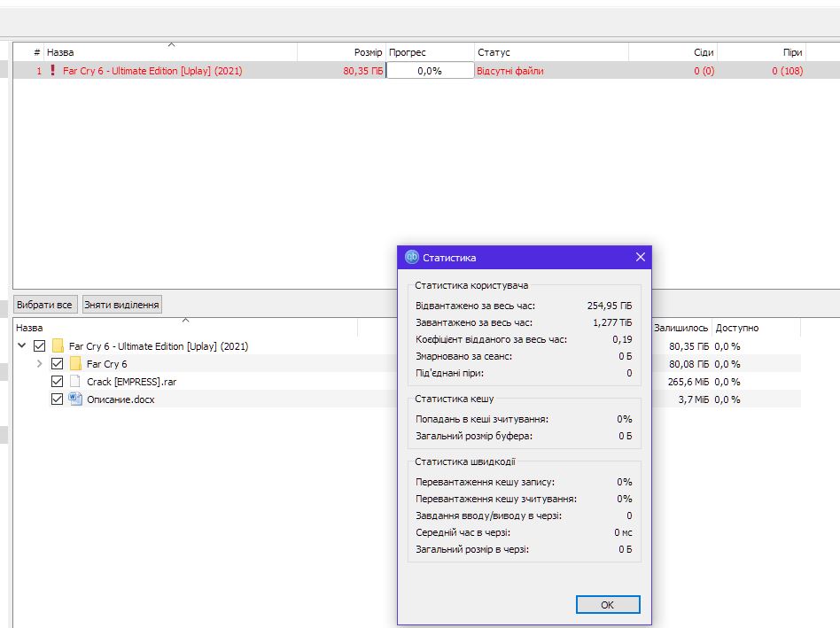Uncheck the root Far Cry 6 Ultimate Edition checkbox
The image size is (840, 628).
[39, 346]
